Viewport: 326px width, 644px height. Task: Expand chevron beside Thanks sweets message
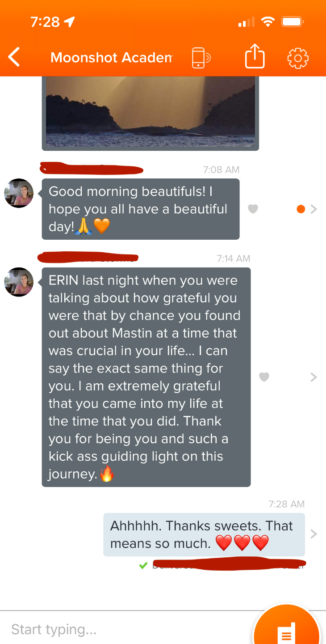314,534
